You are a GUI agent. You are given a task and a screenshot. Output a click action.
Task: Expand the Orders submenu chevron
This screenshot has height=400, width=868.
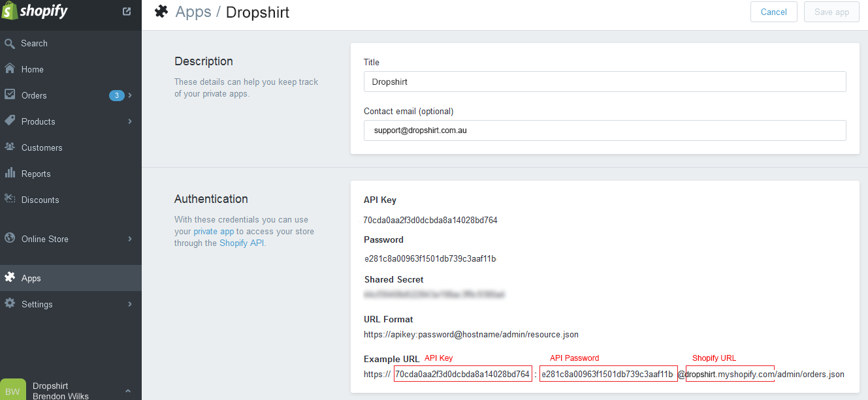(131, 95)
